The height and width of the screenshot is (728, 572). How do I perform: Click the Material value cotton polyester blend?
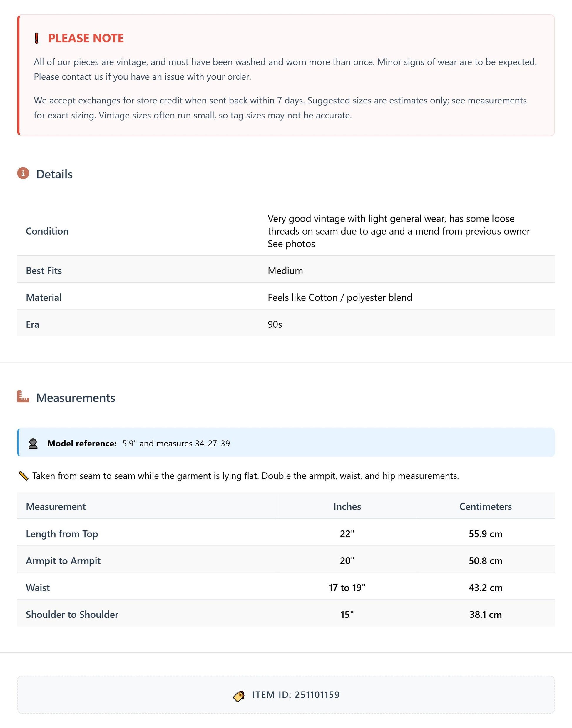tap(340, 297)
